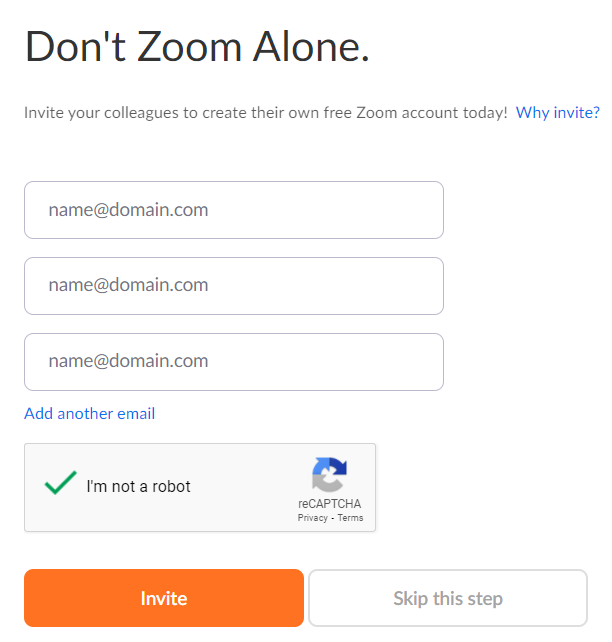Image resolution: width=612 pixels, height=642 pixels.
Task: Click the dash between Privacy and Terms
Action: tap(333, 518)
